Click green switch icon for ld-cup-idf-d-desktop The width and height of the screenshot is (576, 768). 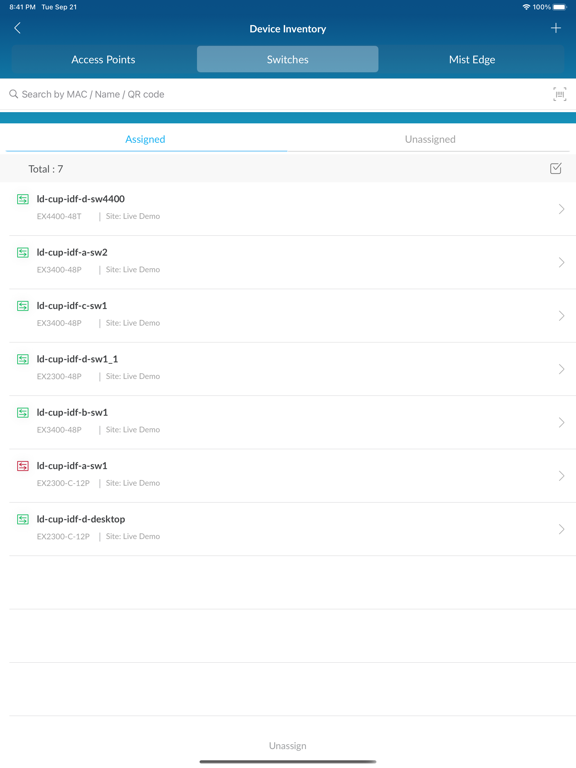click(23, 519)
